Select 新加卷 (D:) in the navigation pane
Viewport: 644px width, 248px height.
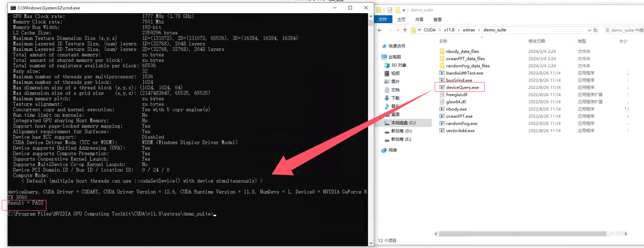[x=401, y=131]
